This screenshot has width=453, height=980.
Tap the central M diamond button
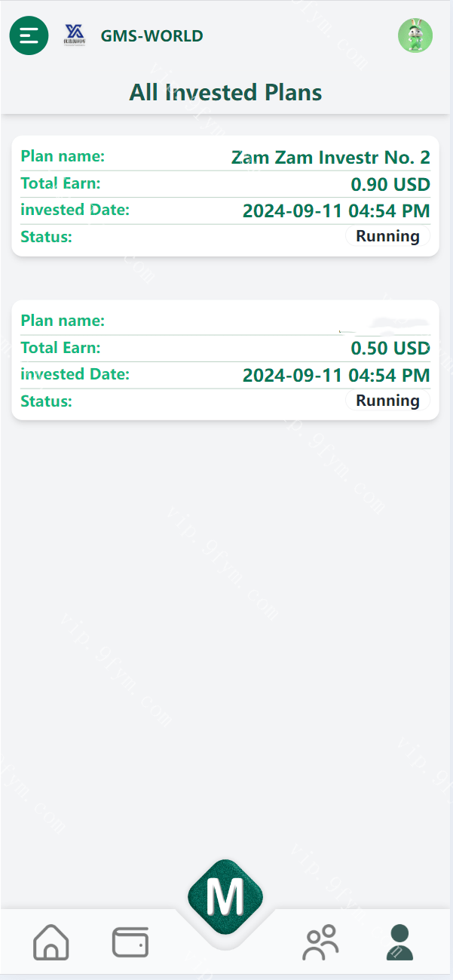click(225, 898)
